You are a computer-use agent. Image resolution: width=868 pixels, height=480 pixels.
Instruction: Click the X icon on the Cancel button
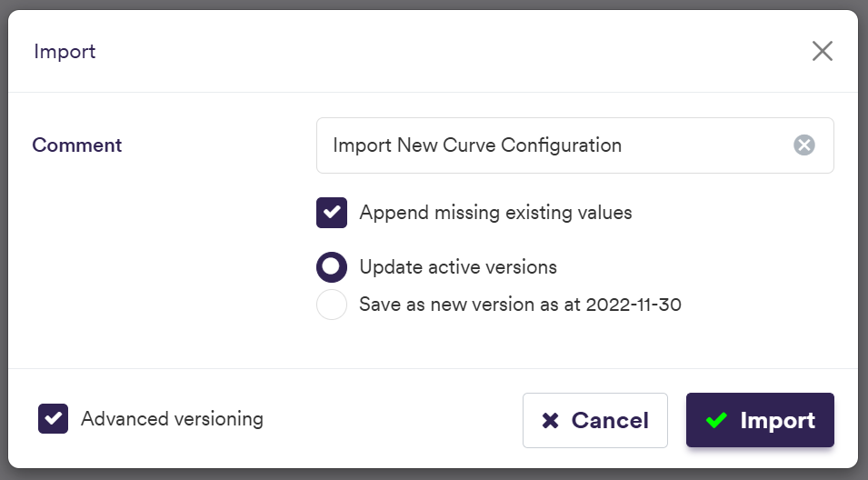point(550,420)
